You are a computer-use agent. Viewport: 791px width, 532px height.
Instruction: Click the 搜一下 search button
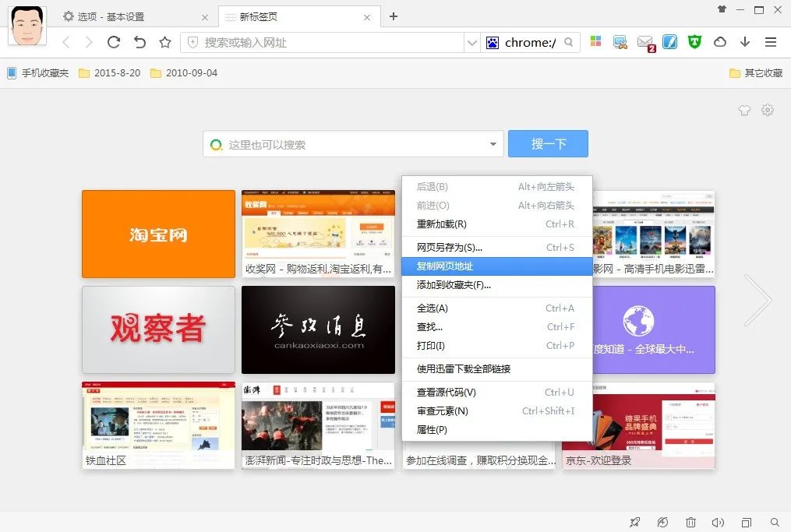(548, 143)
